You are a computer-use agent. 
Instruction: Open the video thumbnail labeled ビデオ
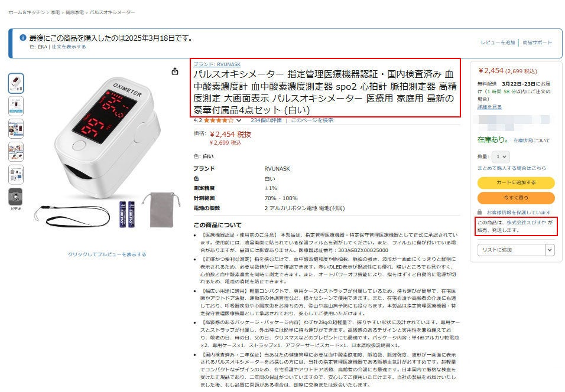16,197
